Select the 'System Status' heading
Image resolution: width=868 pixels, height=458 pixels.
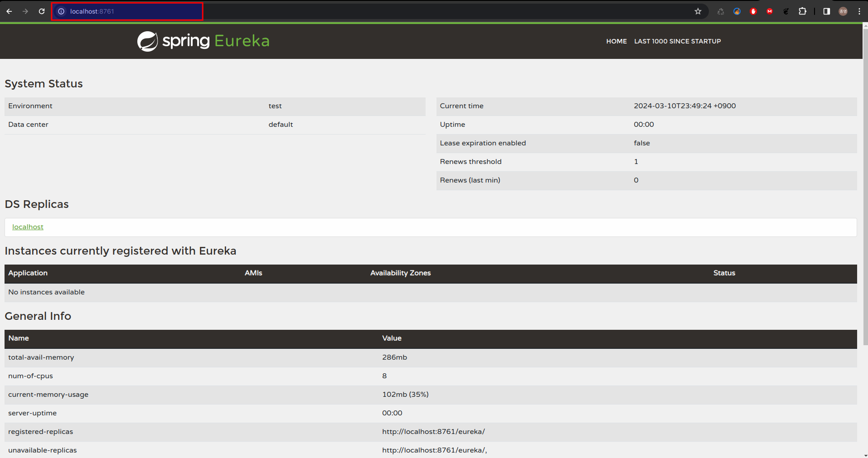coord(44,84)
